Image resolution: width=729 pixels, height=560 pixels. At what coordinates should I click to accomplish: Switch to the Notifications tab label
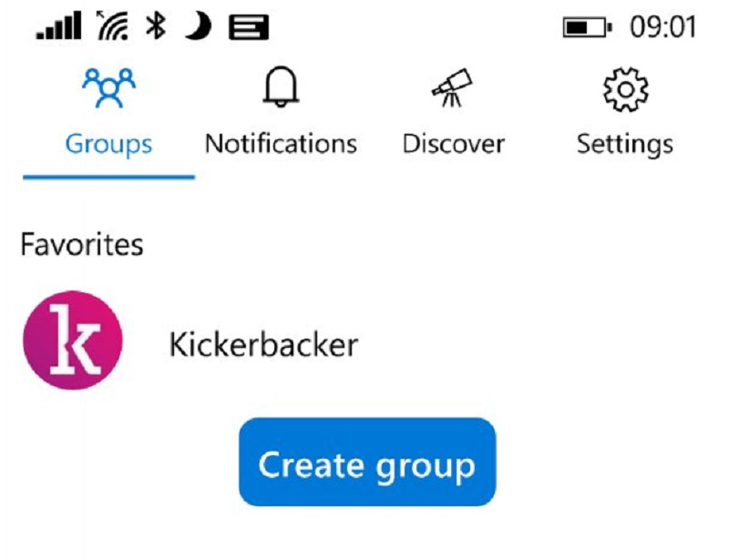[281, 144]
